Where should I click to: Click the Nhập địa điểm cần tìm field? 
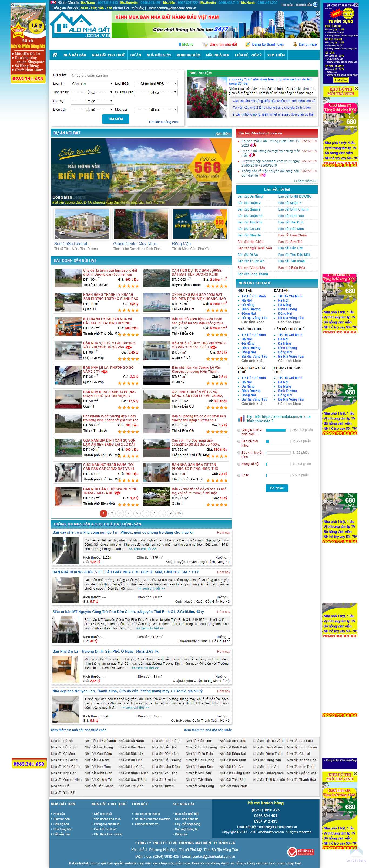click(x=124, y=76)
